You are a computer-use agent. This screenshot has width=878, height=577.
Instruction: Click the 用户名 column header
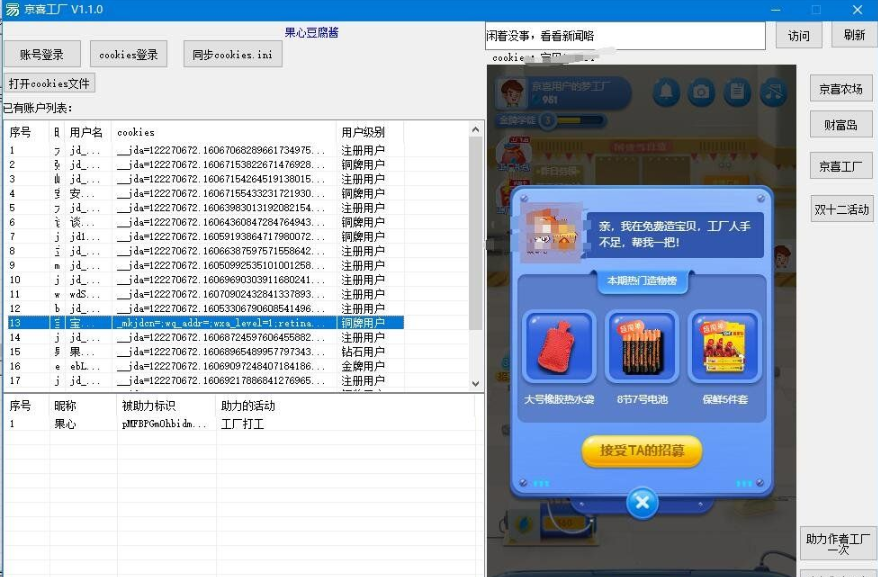(x=87, y=132)
